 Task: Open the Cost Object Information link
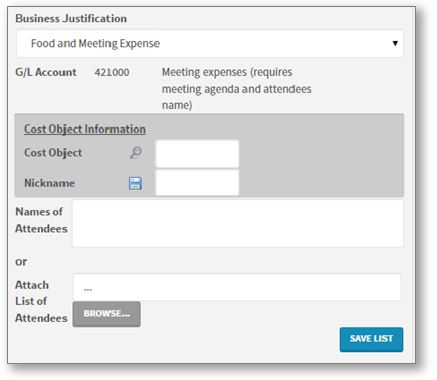(85, 129)
